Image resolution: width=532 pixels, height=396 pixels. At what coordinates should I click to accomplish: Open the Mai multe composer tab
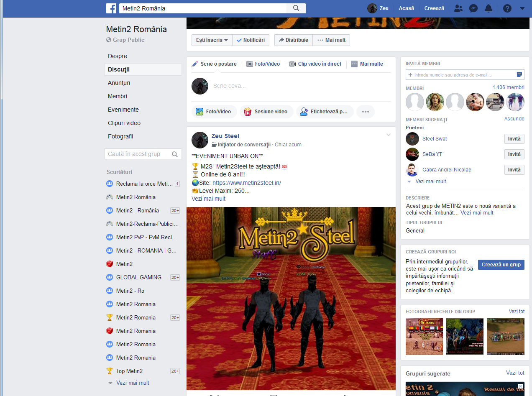tap(367, 64)
